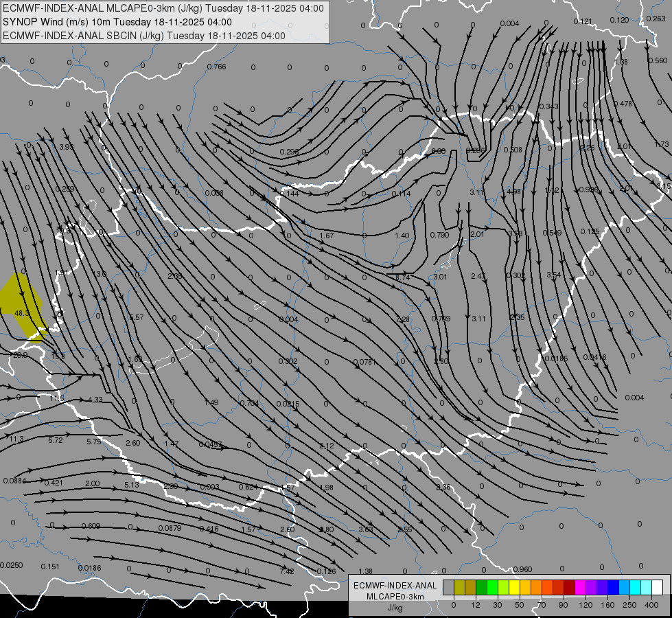This screenshot has width=672, height=618.
Task: Click the map value '4.98'
Action: click(x=514, y=192)
